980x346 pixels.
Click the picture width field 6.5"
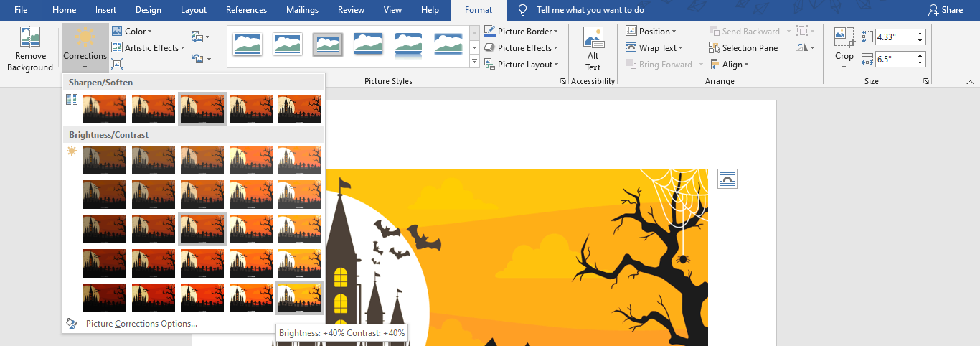tap(894, 60)
